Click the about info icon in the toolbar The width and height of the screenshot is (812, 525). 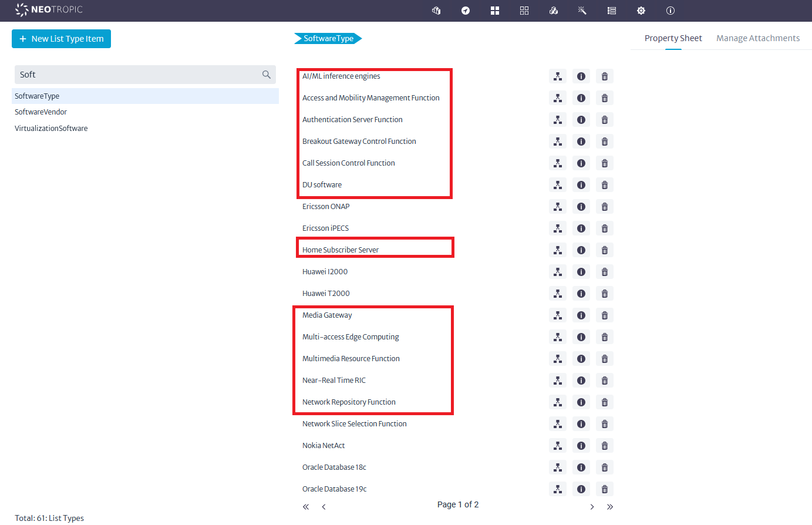coord(670,11)
